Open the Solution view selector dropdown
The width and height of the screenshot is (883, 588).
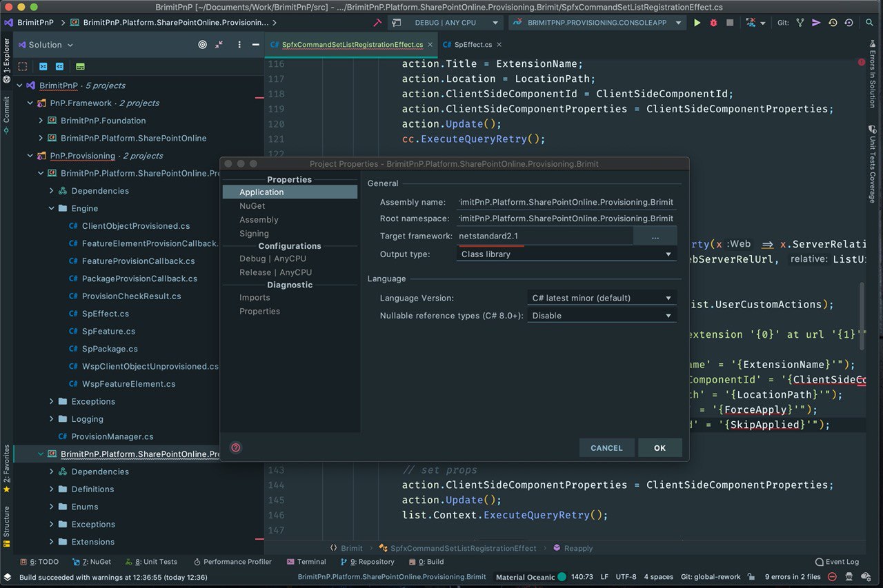[x=46, y=45]
